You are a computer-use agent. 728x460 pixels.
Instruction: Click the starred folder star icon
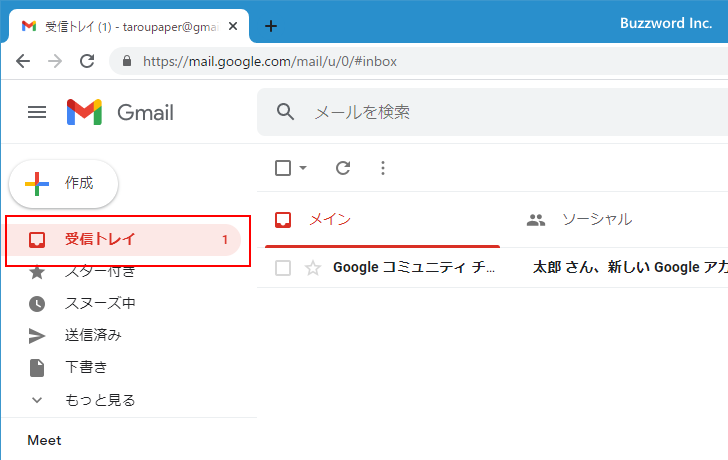pyautogui.click(x=37, y=272)
